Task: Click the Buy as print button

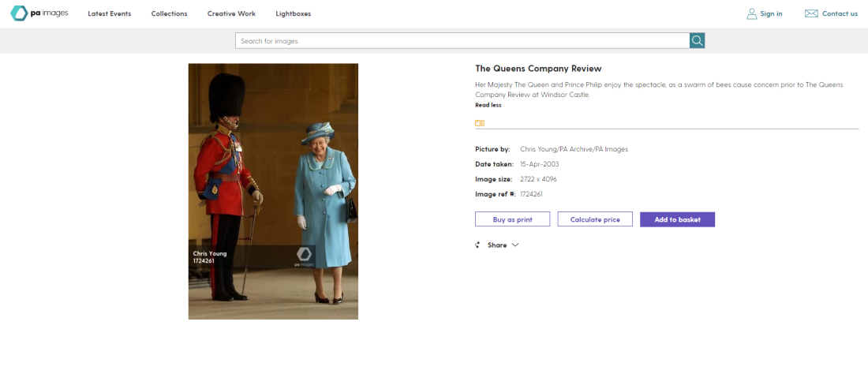Action: (513, 219)
